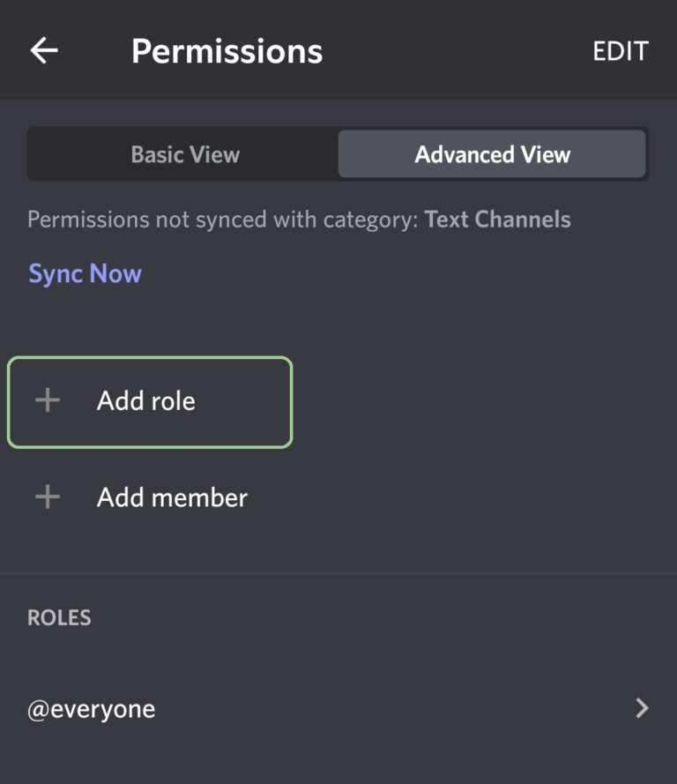677x784 pixels.
Task: Click the ROLES section header
Action: click(59, 618)
